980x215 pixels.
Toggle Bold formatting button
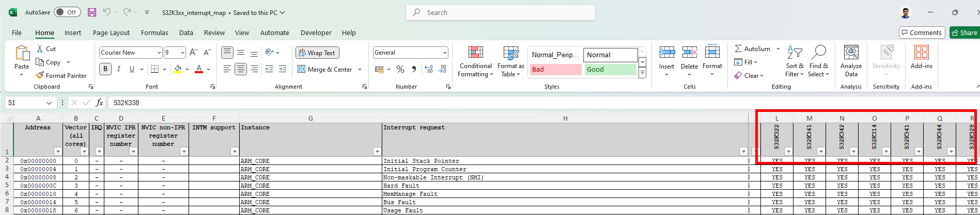[x=105, y=69]
